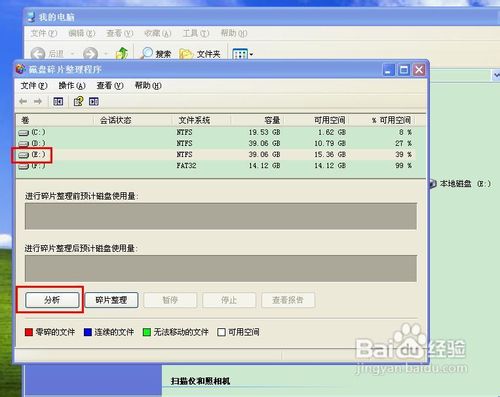The image size is (500, 397).
Task: Open the 收藏(A) menu in the 我的电脑 window
Action: pyautogui.click(x=158, y=33)
